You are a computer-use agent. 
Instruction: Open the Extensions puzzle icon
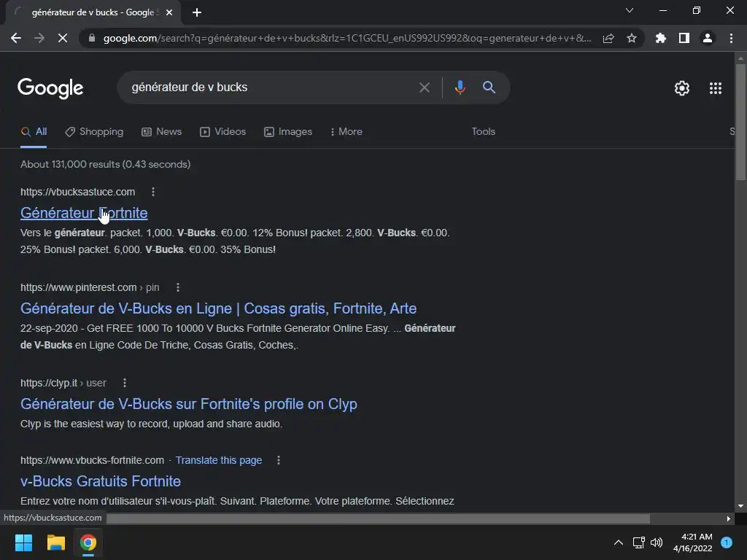pyautogui.click(x=661, y=38)
